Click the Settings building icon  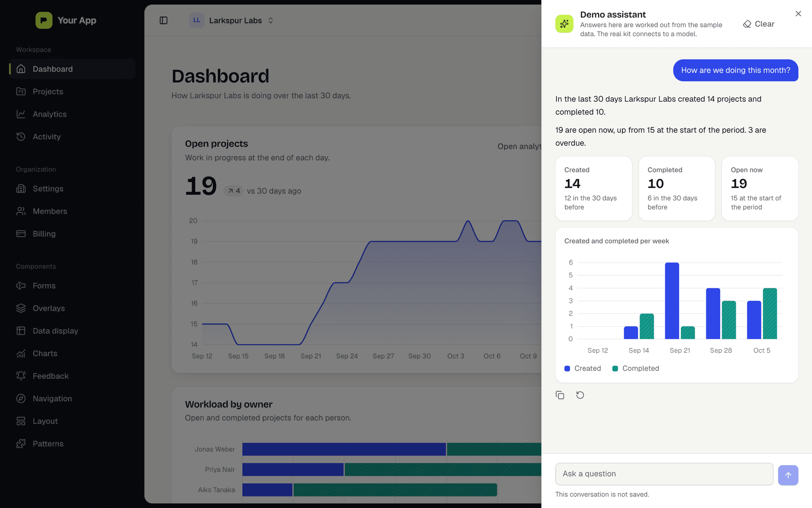(21, 188)
